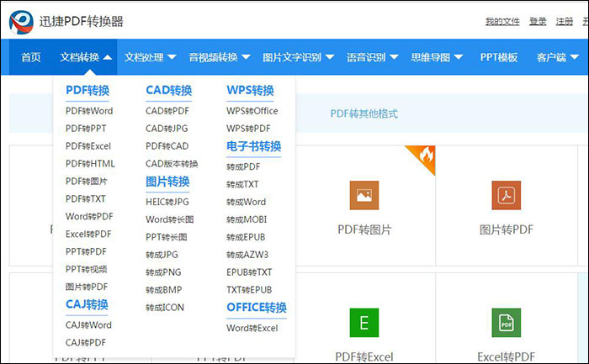Choose CAD版本转换 menu entry
Image resolution: width=589 pixels, height=364 pixels.
172,164
